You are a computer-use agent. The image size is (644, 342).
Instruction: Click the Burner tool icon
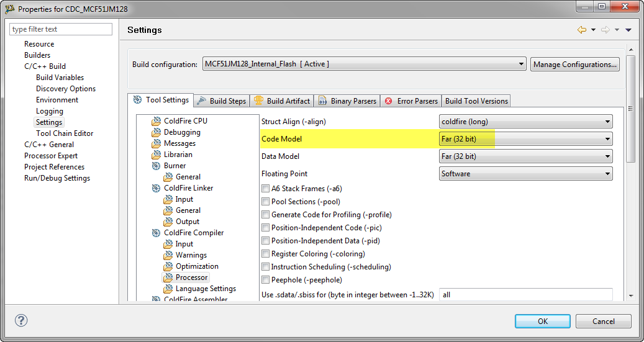click(156, 166)
